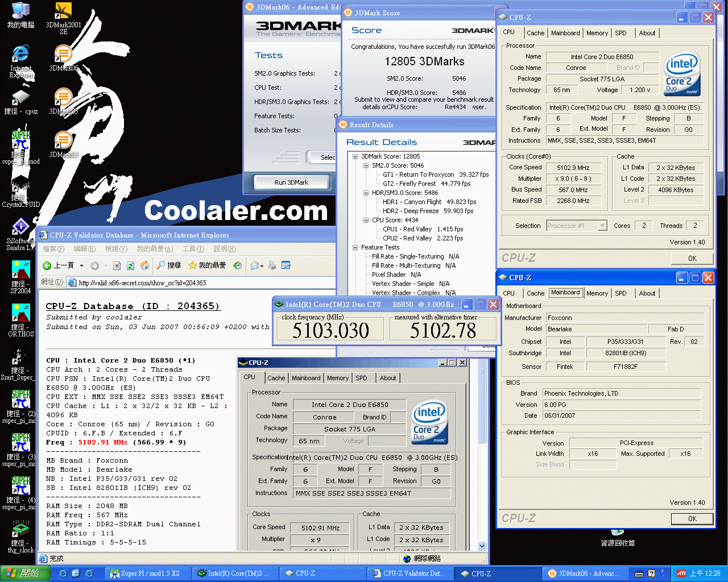The height and width of the screenshot is (582, 728).
Task: Switch to Cache tab in top CPU-Z window
Action: 535,33
